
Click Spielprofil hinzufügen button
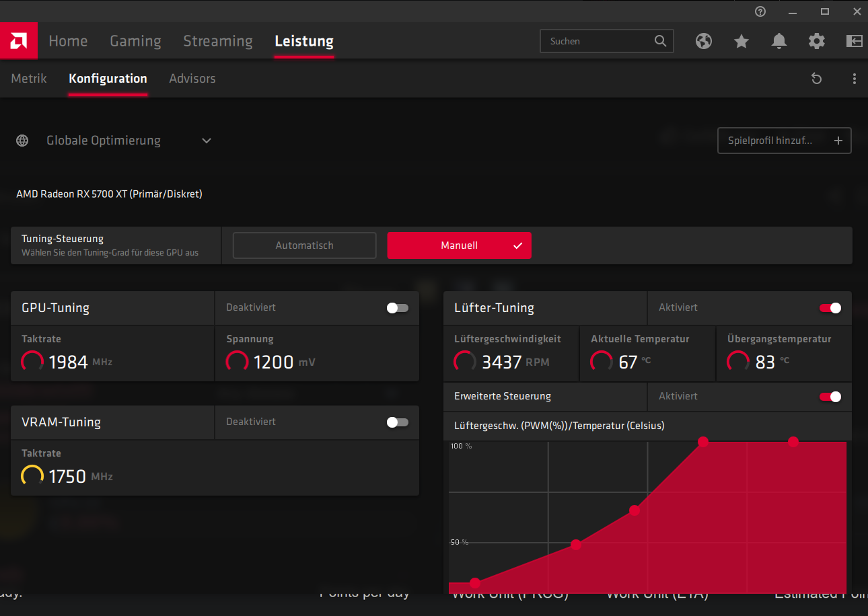784,141
